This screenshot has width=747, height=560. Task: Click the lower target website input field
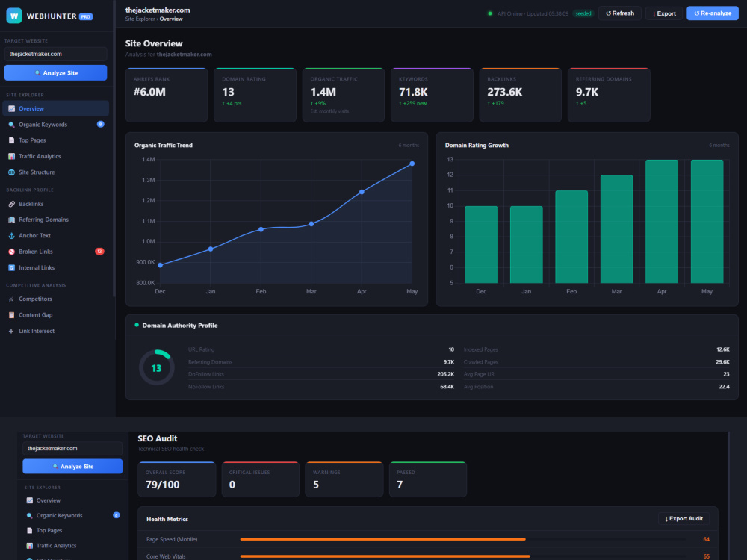click(72, 448)
